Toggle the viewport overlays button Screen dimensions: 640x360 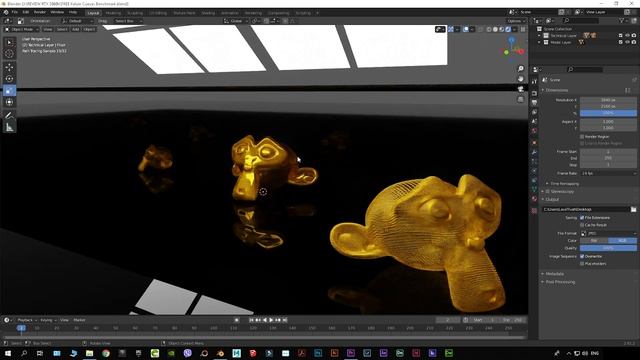click(466, 29)
